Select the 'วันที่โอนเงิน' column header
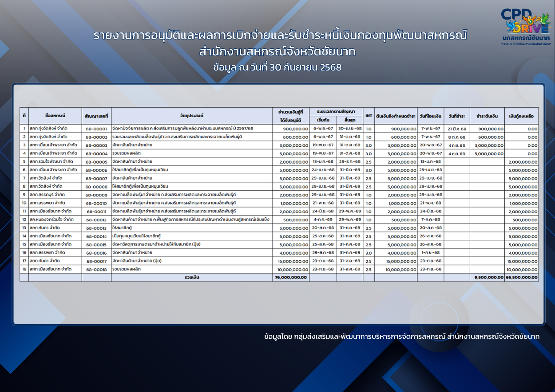 click(x=430, y=116)
